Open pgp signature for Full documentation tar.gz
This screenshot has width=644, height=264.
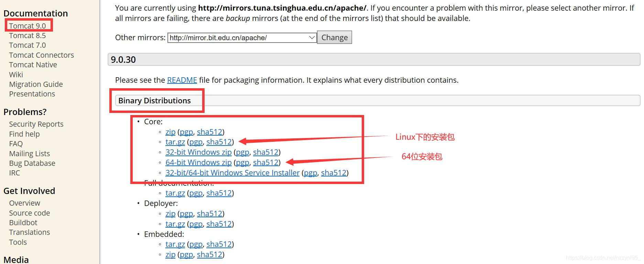pyautogui.click(x=196, y=193)
